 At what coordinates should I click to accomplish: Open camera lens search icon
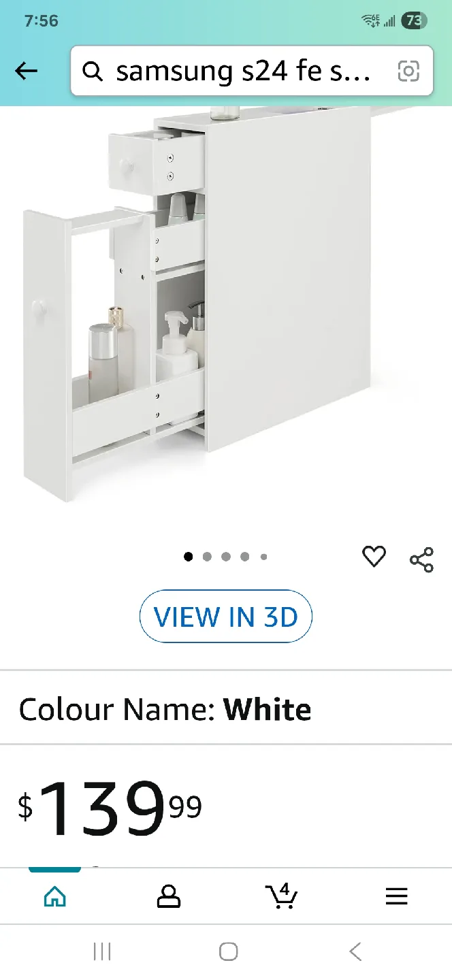[408, 71]
